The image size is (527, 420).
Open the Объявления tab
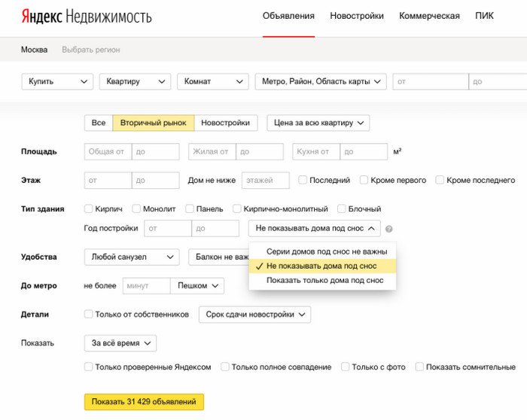[288, 16]
